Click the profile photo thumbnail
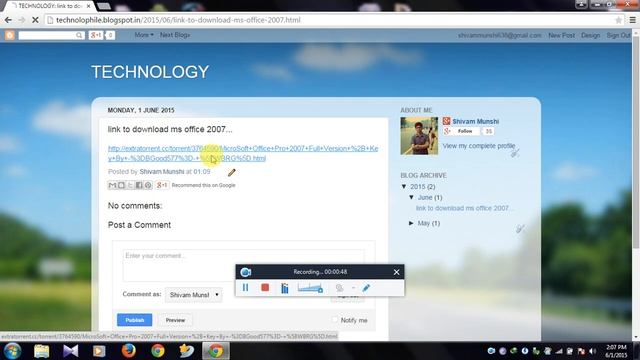Screen dimensions: 640x360 [x=419, y=136]
